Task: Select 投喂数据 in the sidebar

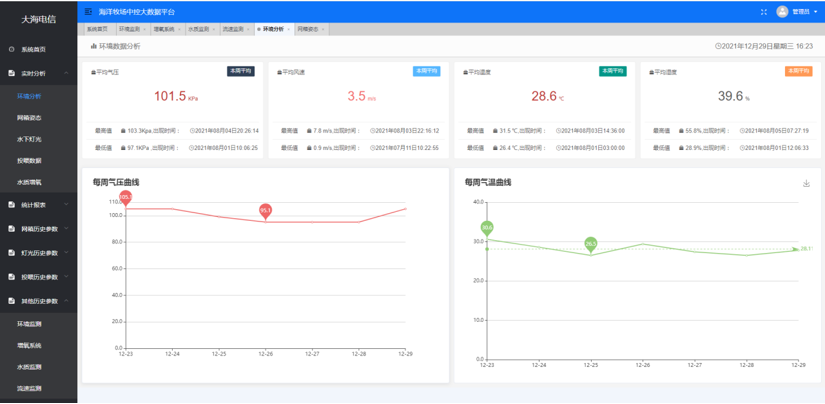Action: pos(30,160)
